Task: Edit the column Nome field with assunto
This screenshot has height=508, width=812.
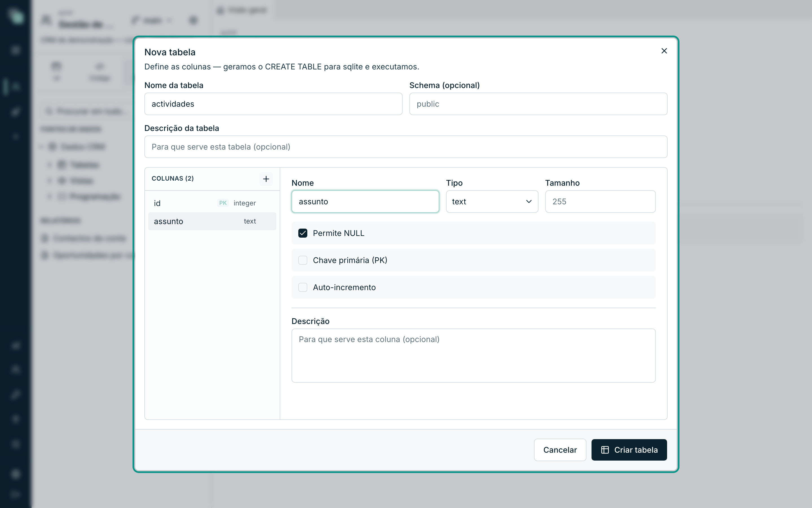Action: 365,202
